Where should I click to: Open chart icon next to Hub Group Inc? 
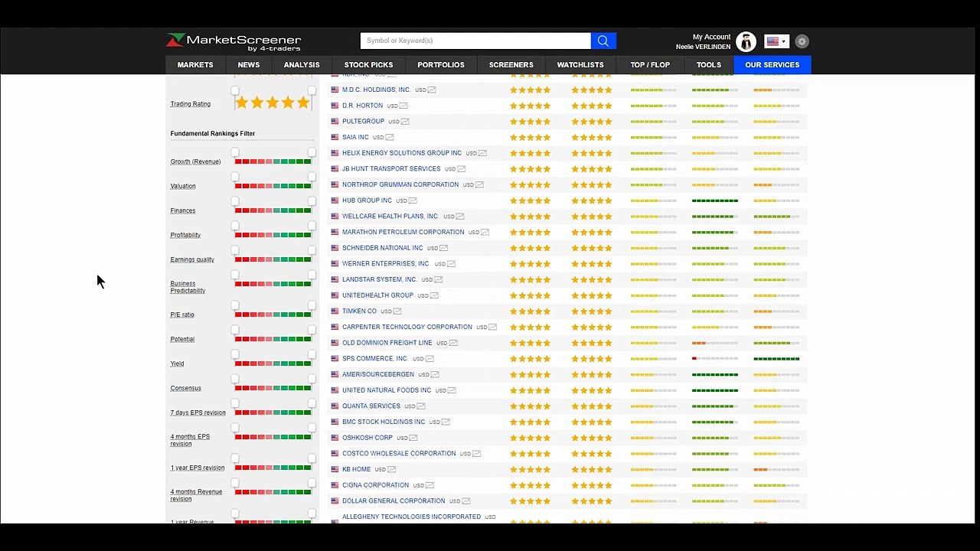coord(413,201)
